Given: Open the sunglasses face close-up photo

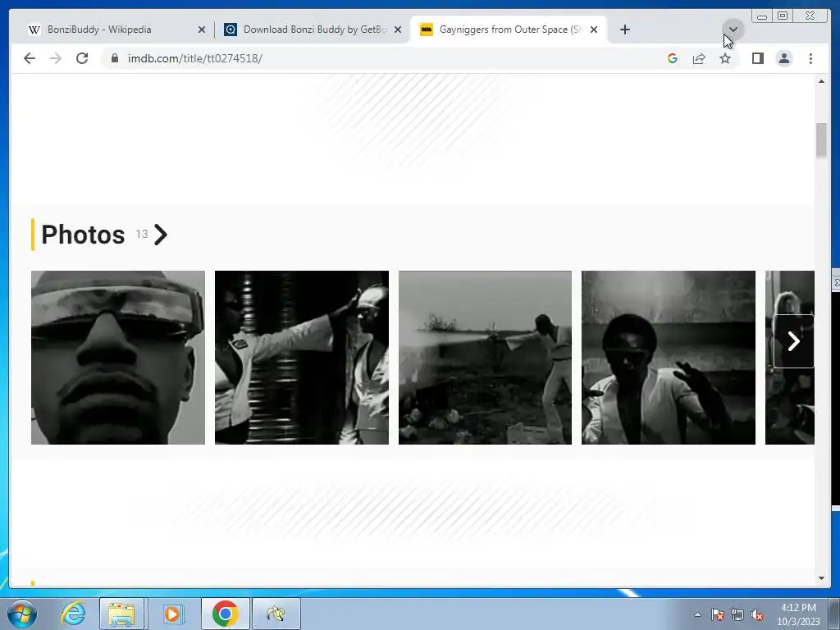Looking at the screenshot, I should tap(118, 358).
